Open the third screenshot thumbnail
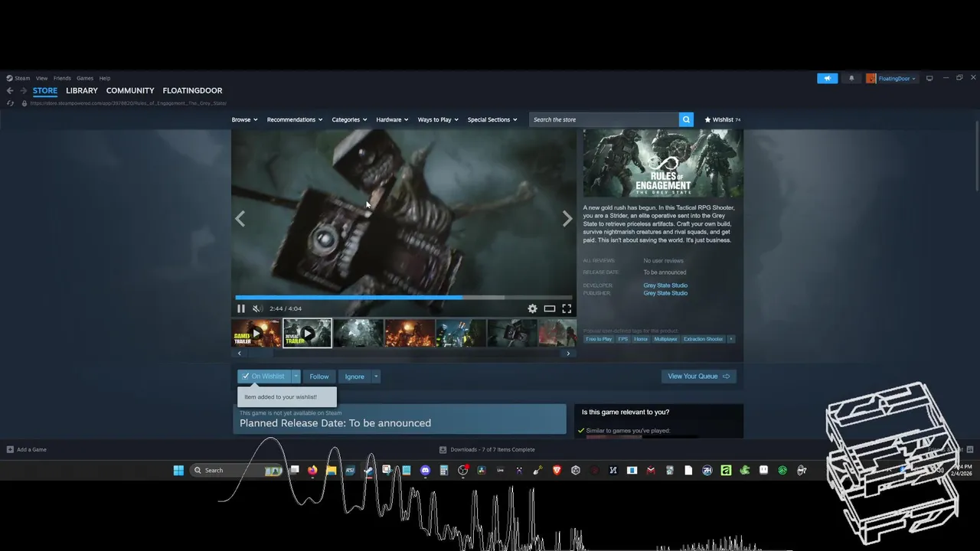The image size is (980, 551). tap(358, 333)
